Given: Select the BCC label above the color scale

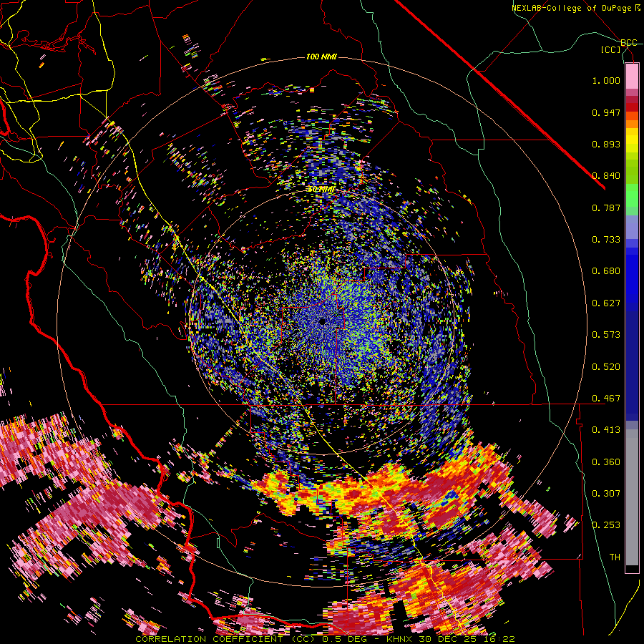Looking at the screenshot, I should (x=628, y=43).
